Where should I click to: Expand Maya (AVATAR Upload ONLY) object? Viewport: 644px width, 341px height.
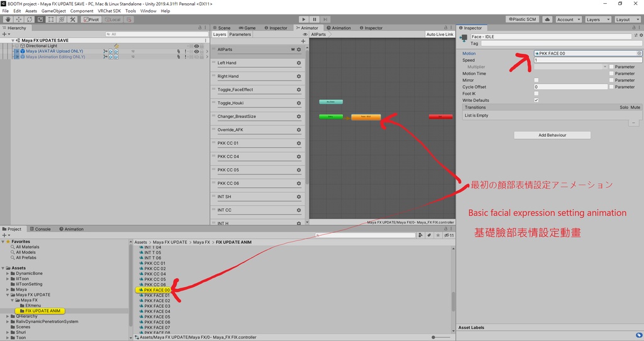[x=17, y=51]
